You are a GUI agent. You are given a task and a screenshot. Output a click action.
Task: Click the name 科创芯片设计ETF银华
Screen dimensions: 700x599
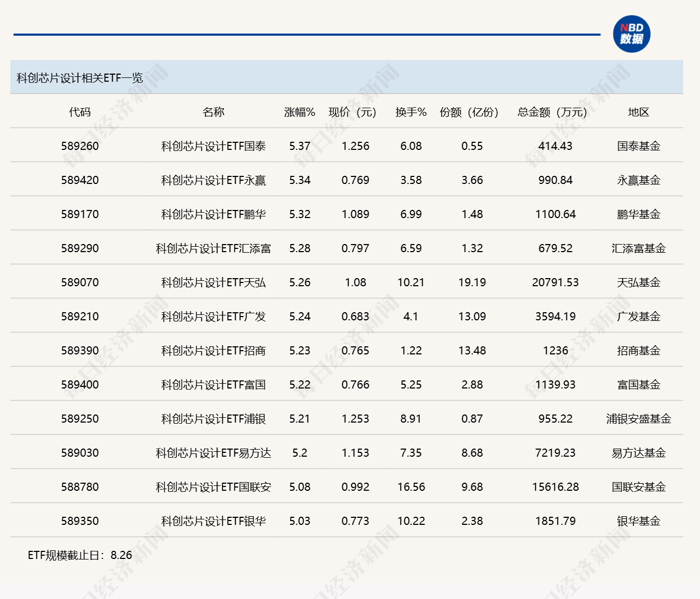[x=213, y=521]
